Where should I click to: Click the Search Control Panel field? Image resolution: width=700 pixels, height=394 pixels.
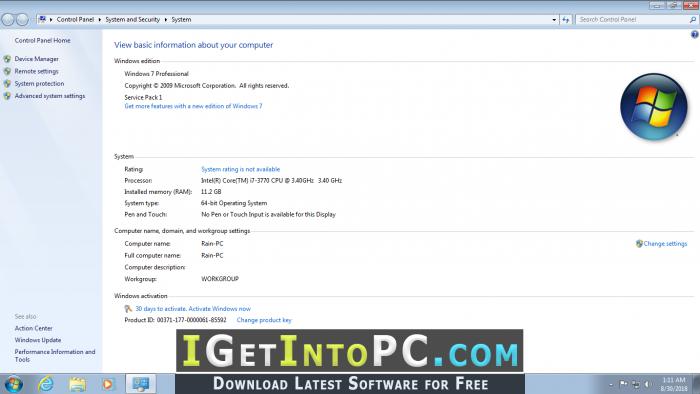coord(633,20)
